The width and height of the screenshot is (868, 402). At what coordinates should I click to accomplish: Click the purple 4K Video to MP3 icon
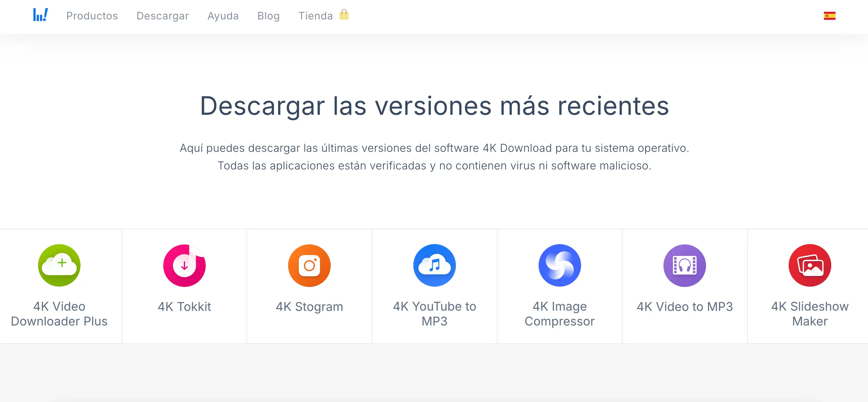[x=684, y=265]
